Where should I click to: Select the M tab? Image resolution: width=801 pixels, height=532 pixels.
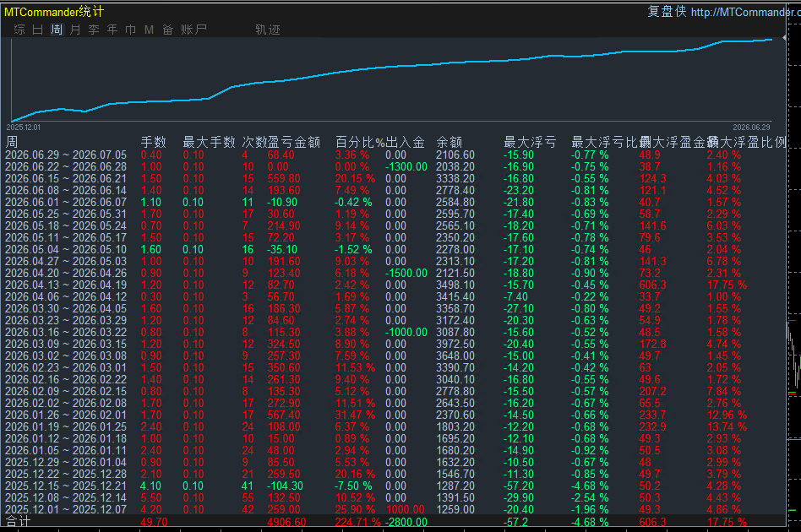coord(150,30)
